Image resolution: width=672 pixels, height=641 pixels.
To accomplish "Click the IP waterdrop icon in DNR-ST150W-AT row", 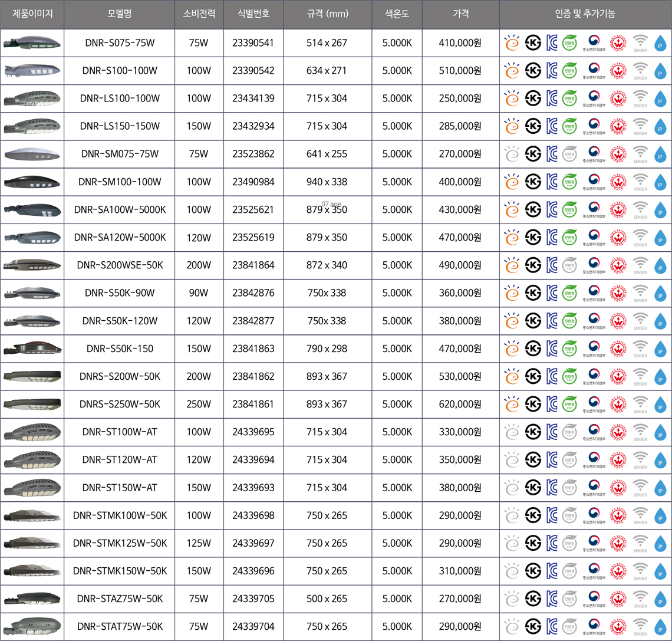I will tap(660, 488).
